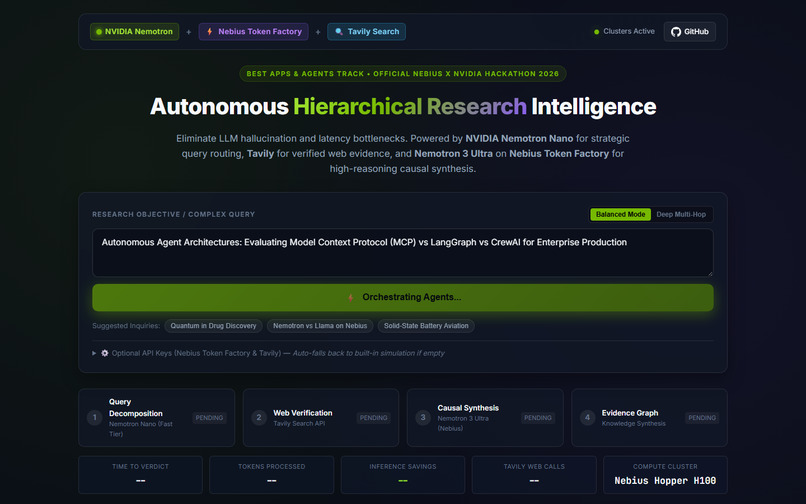Click the Knowledge Synthesis subtitle
The image size is (806, 504).
click(634, 424)
